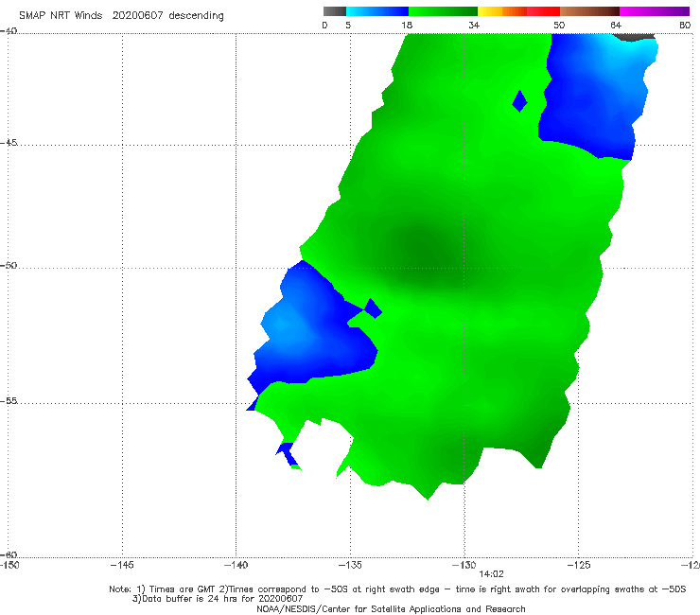Click the NOAA/NESDIS Center for Satellite Applications credit

pos(391,608)
